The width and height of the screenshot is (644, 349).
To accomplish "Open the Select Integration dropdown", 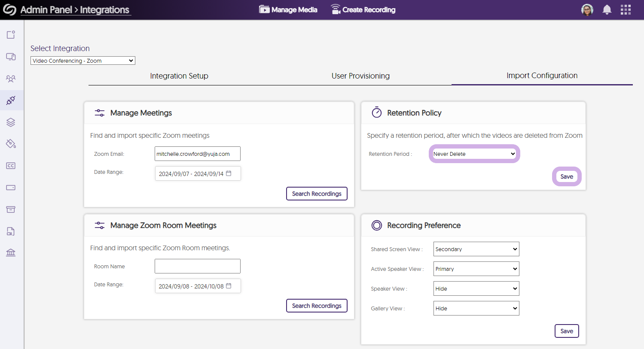I will [x=83, y=61].
